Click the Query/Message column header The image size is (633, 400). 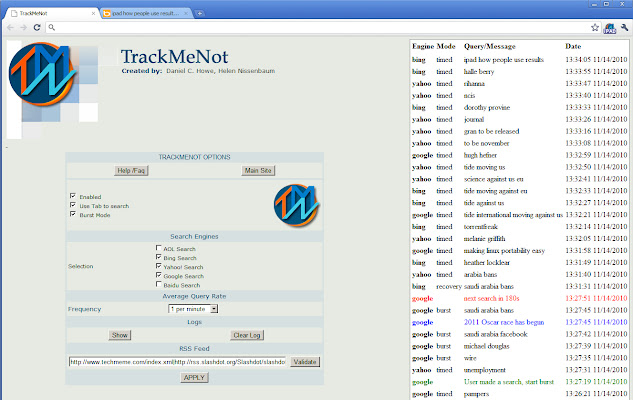click(x=490, y=46)
